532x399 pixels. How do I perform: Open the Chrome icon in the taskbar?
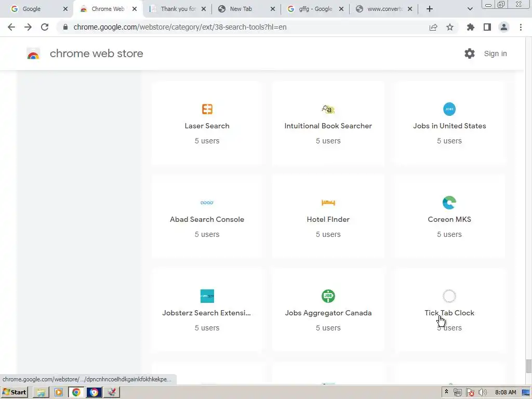(76, 392)
